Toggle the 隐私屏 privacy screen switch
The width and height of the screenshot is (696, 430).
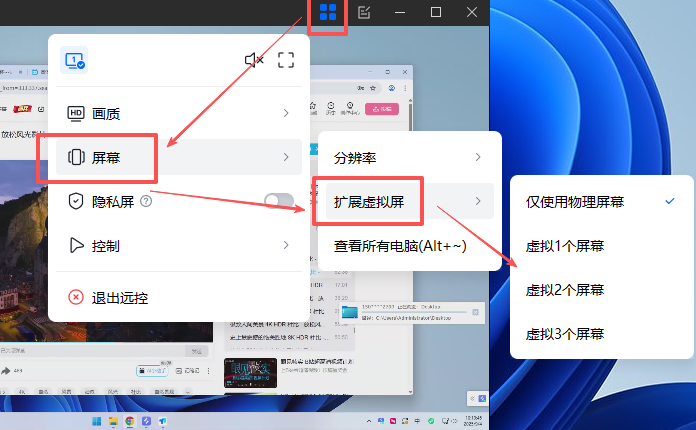click(278, 201)
